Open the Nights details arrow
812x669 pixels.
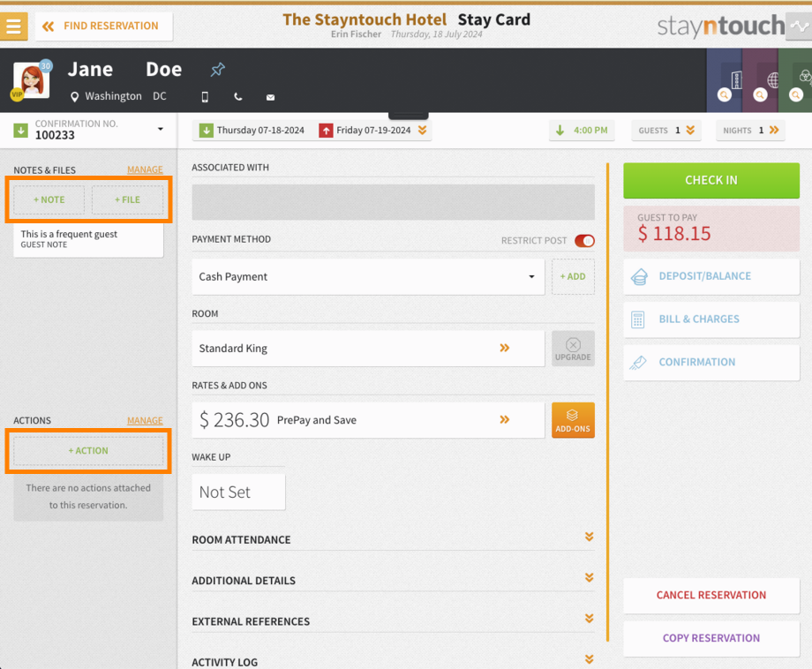(x=774, y=130)
